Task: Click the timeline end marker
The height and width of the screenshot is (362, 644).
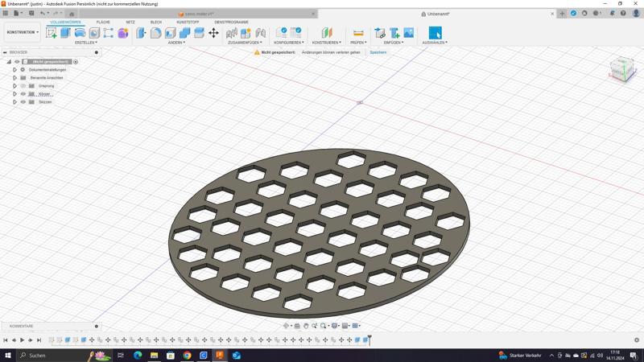Action: tap(369, 339)
